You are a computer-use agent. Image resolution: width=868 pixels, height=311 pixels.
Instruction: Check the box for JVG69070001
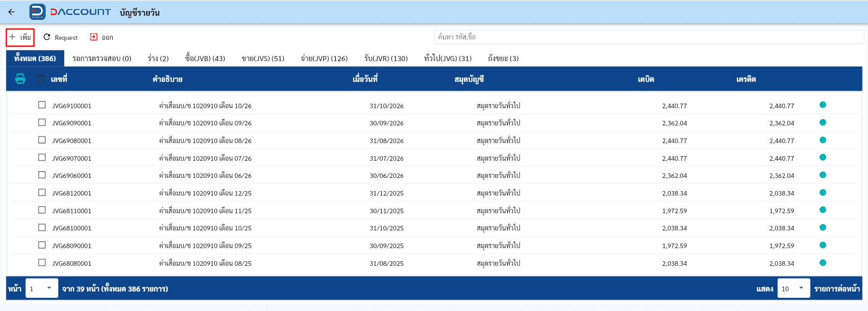click(42, 158)
